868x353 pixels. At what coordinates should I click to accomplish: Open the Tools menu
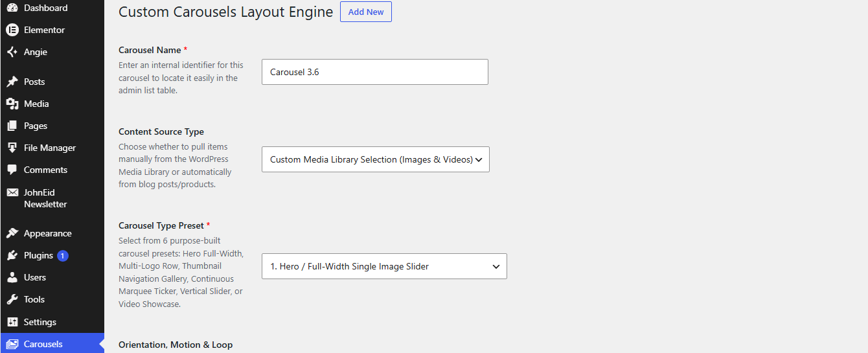click(52, 299)
